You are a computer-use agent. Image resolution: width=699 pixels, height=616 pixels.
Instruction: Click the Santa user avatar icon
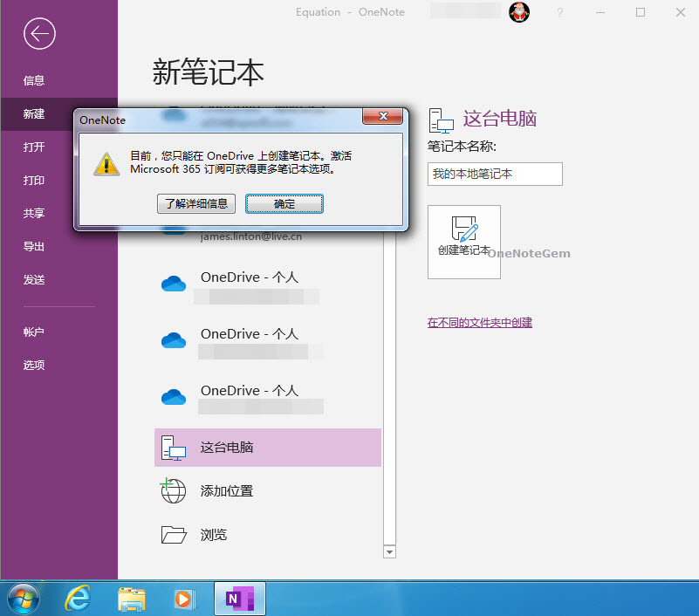point(519,12)
